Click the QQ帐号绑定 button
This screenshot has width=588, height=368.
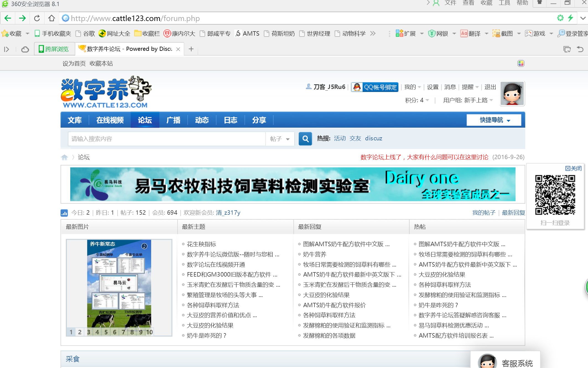[x=375, y=87]
